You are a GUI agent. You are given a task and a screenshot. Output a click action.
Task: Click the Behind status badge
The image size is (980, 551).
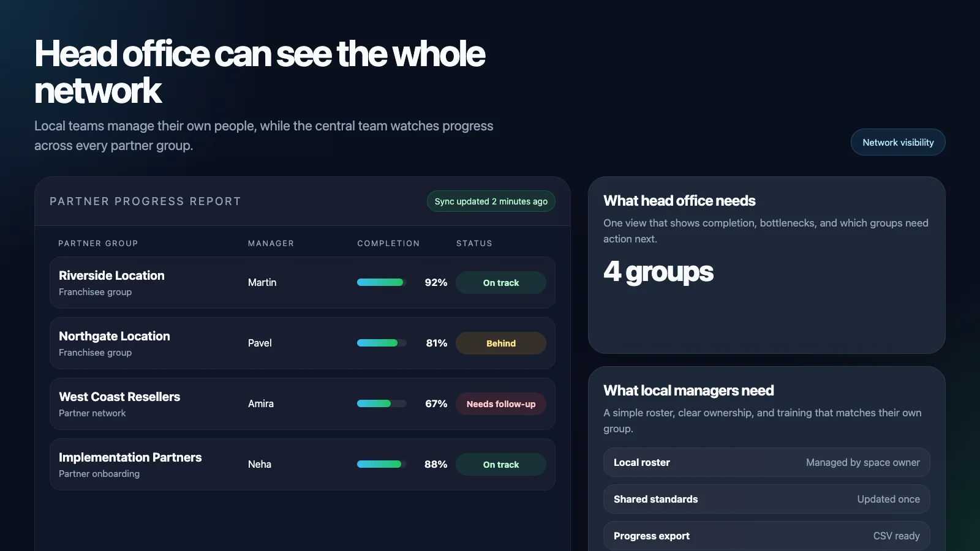click(x=501, y=343)
